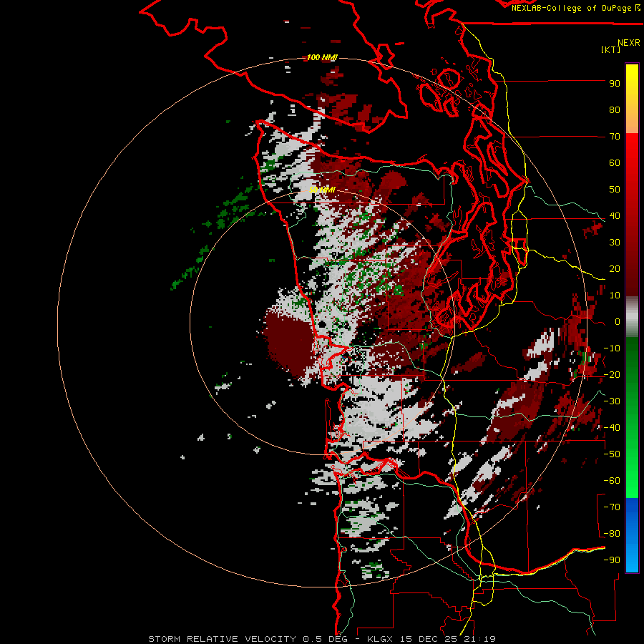Click the STORM RELATIVE VELOCITY caption text
Viewport: 644px width, 644px height.
tap(222, 639)
